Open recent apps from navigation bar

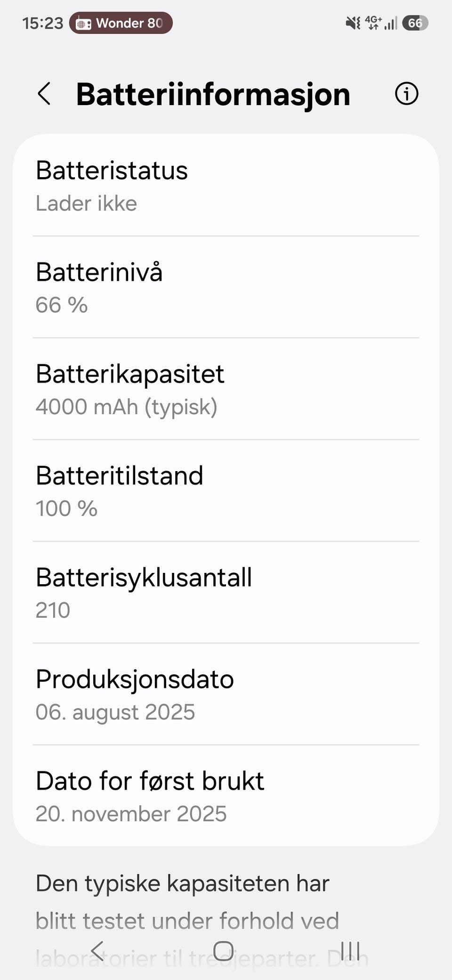350,951
